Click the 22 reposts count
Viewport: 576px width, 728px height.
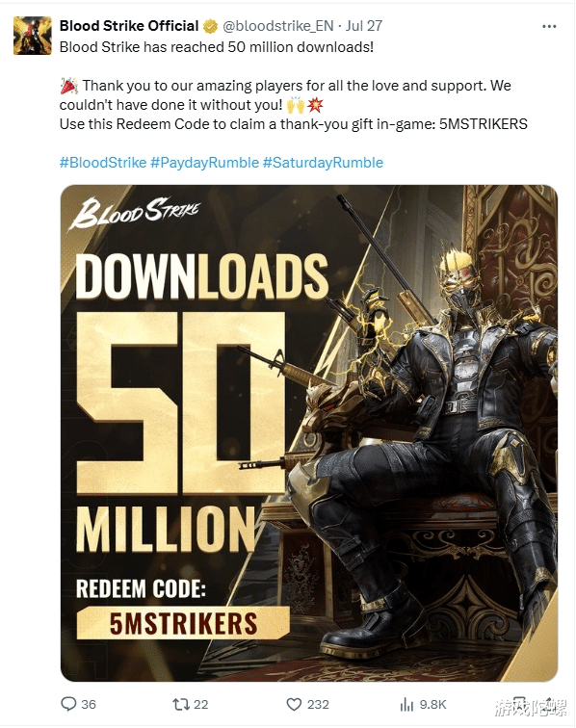[x=200, y=704]
